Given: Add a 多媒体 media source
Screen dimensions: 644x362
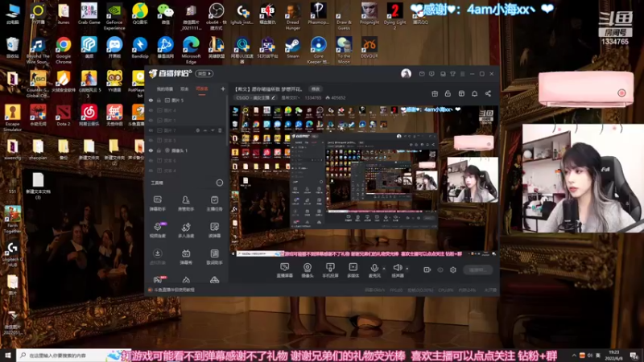Looking at the screenshot, I should pos(353,270).
